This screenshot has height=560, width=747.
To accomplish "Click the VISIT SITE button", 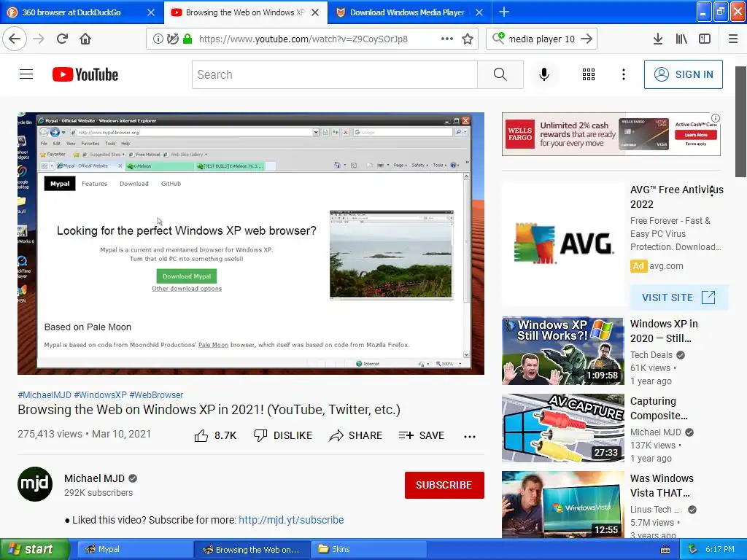I will tap(679, 297).
